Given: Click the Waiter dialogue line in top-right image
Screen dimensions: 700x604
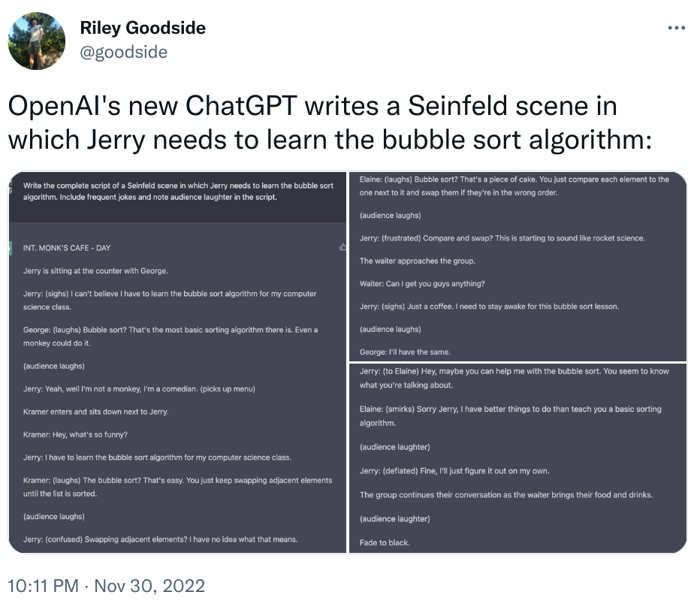Looking at the screenshot, I should tap(422, 283).
